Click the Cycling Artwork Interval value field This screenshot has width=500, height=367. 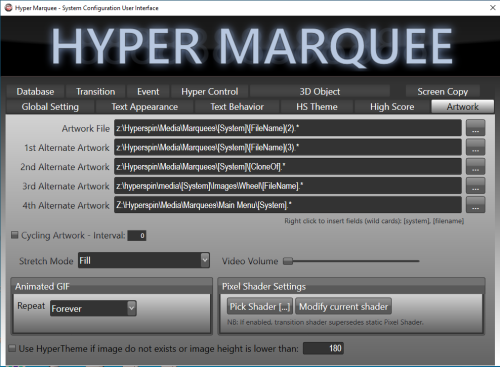137,235
